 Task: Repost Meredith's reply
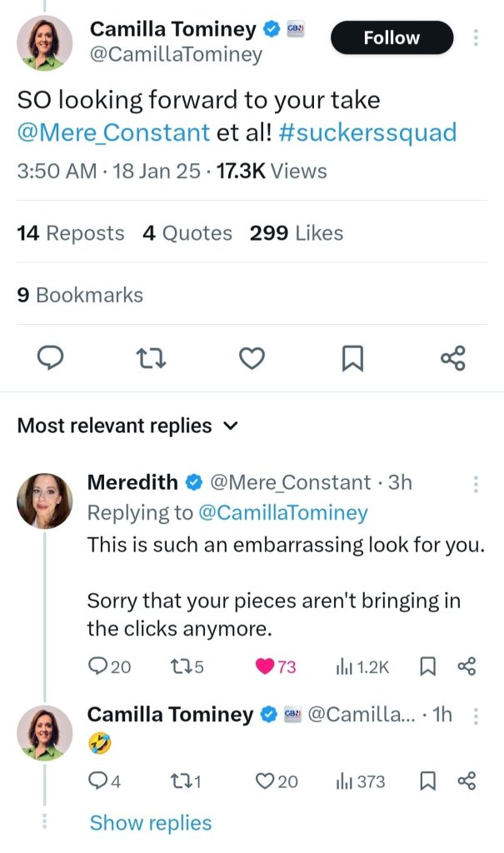179,666
